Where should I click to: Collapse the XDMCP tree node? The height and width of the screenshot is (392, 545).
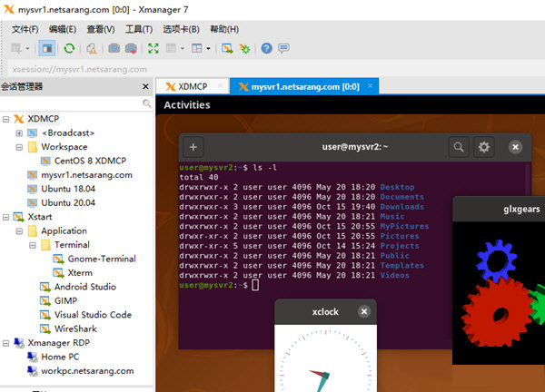[6, 119]
